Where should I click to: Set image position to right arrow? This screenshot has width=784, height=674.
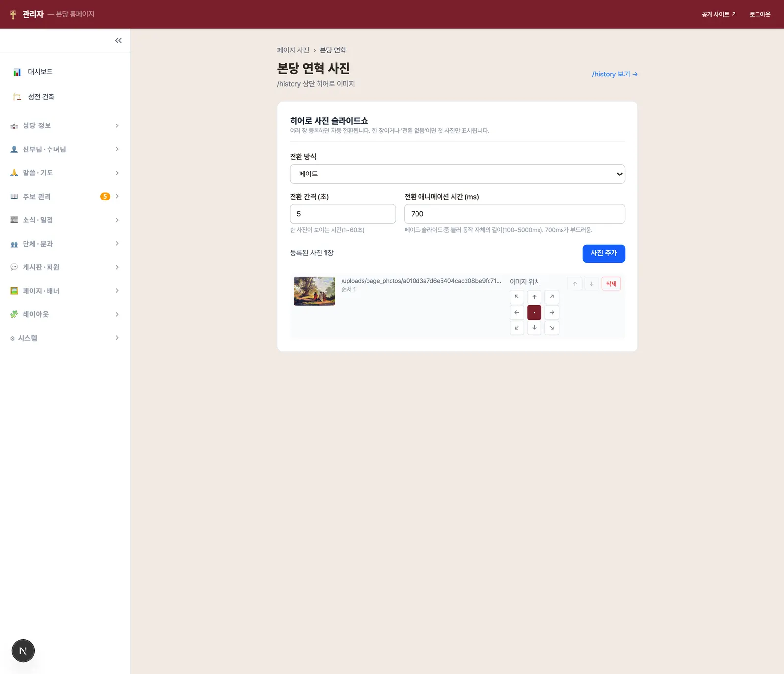click(x=552, y=313)
